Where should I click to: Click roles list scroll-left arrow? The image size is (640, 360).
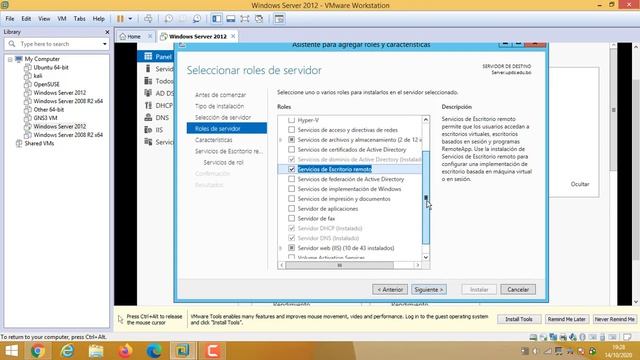tap(282, 265)
